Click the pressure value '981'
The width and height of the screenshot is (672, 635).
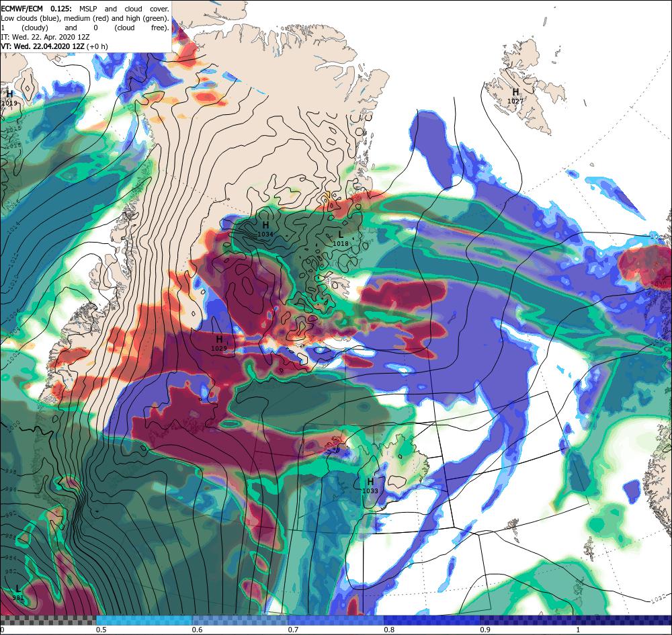[18, 598]
